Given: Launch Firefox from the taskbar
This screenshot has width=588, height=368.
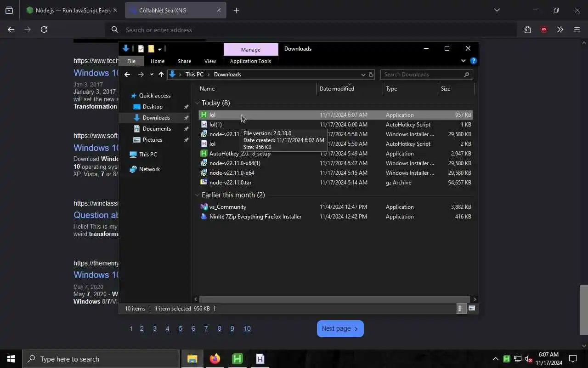Looking at the screenshot, I should pyautogui.click(x=215, y=359).
